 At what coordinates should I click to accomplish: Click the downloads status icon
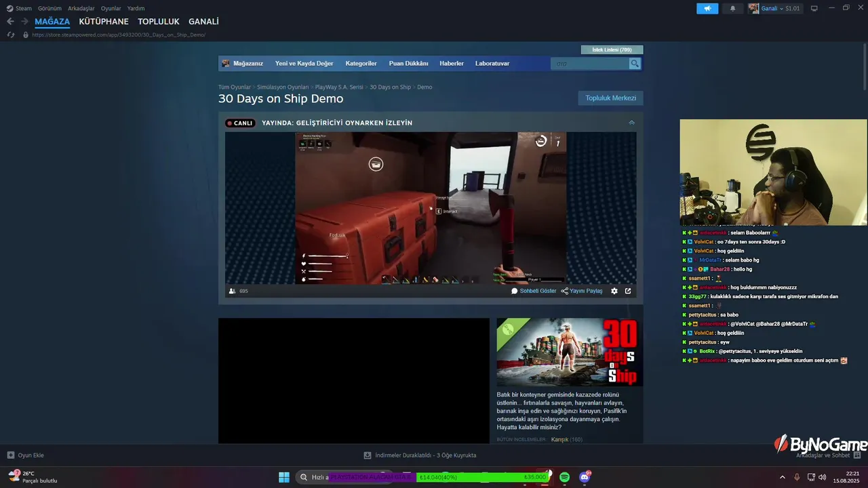click(x=368, y=455)
